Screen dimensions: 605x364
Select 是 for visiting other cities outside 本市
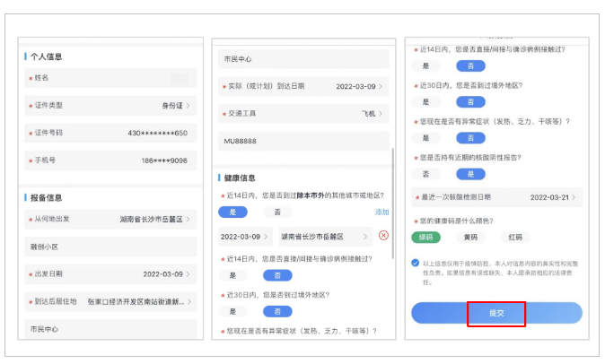tap(232, 212)
